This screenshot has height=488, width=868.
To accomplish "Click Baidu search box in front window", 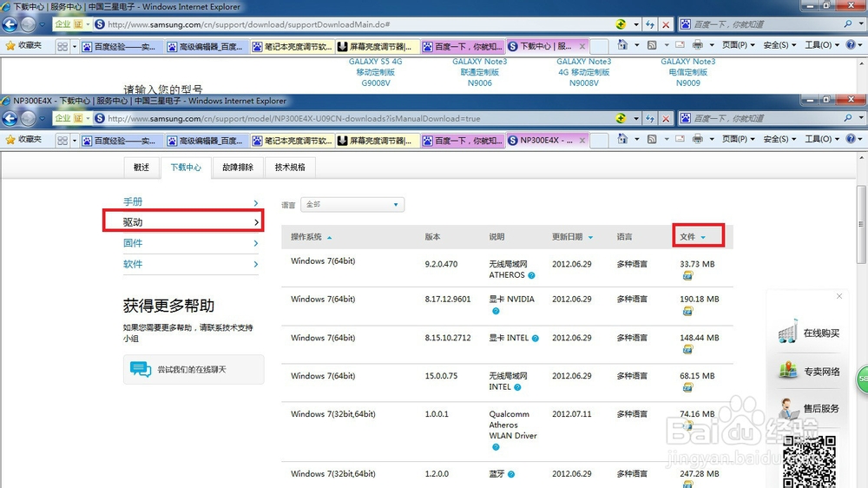I will click(766, 119).
